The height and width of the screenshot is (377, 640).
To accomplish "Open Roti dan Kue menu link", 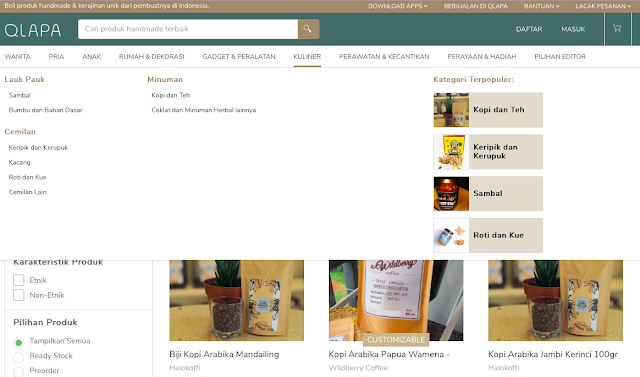I will pos(27,177).
